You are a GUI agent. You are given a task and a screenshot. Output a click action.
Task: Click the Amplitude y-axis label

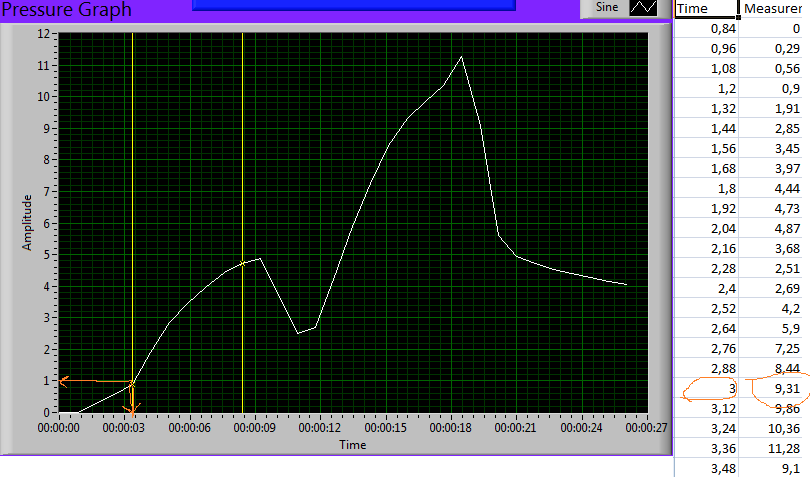click(26, 223)
